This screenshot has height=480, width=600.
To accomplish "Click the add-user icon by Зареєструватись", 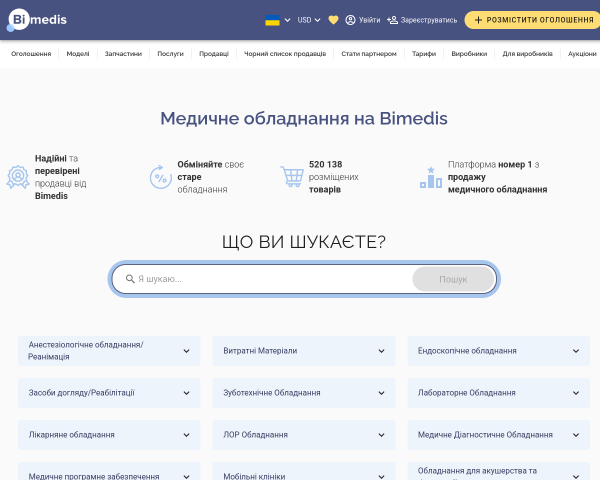I will pyautogui.click(x=392, y=20).
